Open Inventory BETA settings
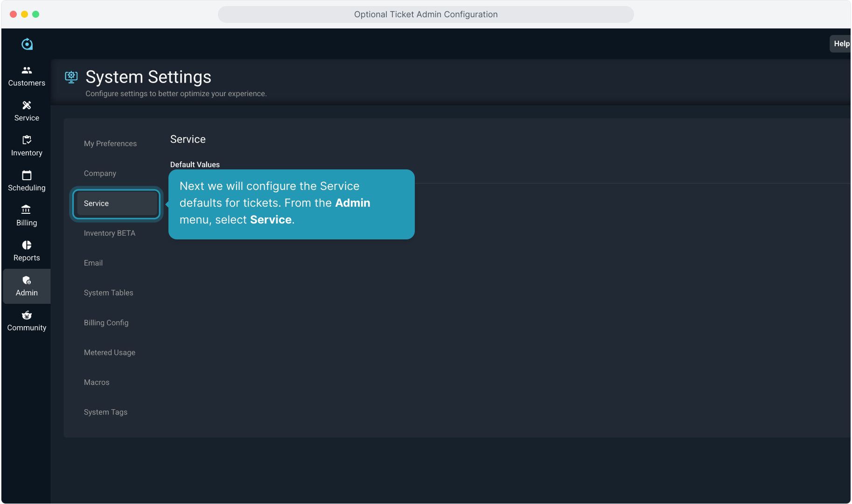Screen dimensions: 852x504 [x=110, y=233]
